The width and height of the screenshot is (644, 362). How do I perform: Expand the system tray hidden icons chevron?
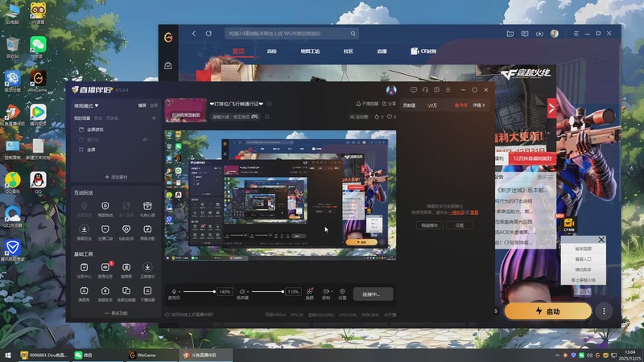[557, 355]
